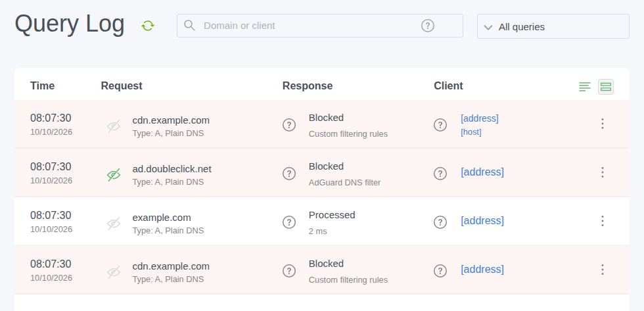
Task: Open the search help question mark icon
Action: click(x=428, y=26)
